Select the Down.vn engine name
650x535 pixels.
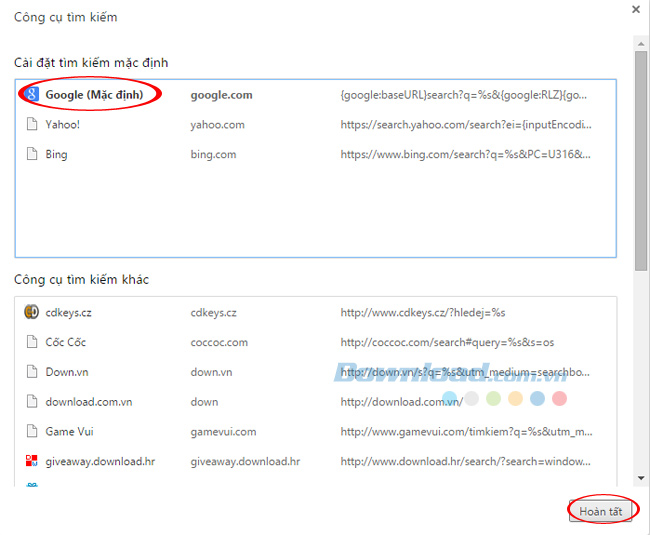(67, 372)
